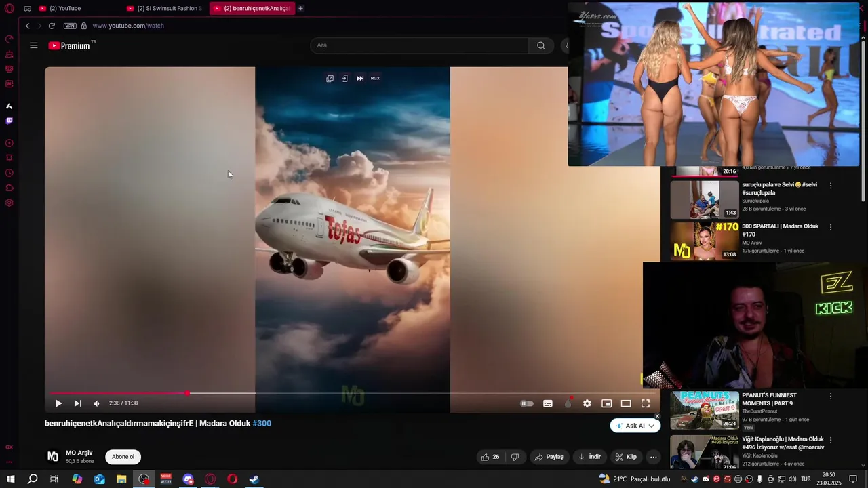Image resolution: width=868 pixels, height=488 pixels.
Task: Click the #300 hashtag link in title
Action: pos(262,424)
